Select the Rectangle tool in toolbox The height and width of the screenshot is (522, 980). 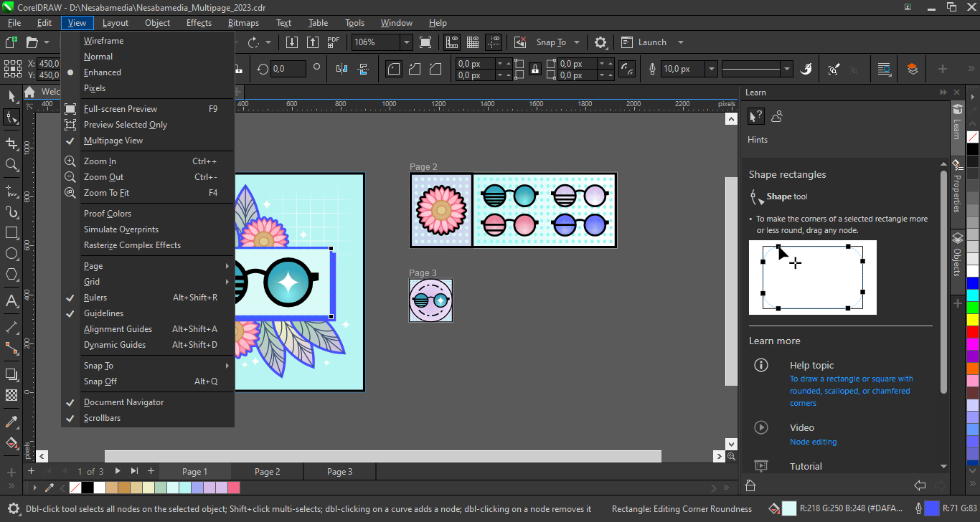click(x=11, y=233)
